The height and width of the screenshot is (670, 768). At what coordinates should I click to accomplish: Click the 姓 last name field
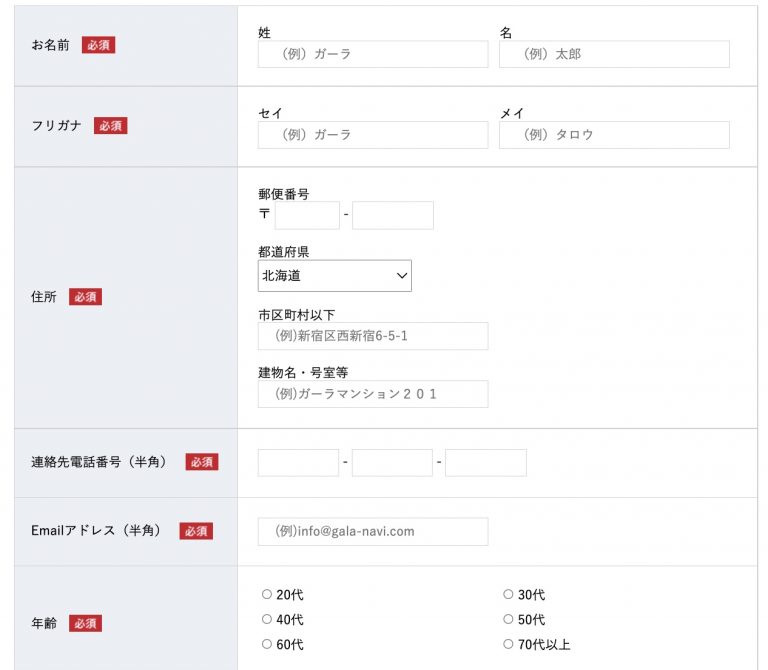[373, 54]
